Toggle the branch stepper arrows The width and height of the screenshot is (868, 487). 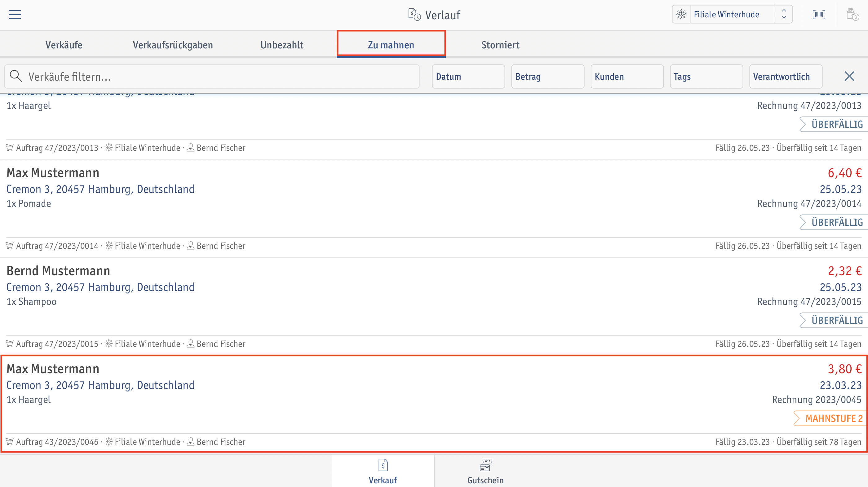click(784, 15)
